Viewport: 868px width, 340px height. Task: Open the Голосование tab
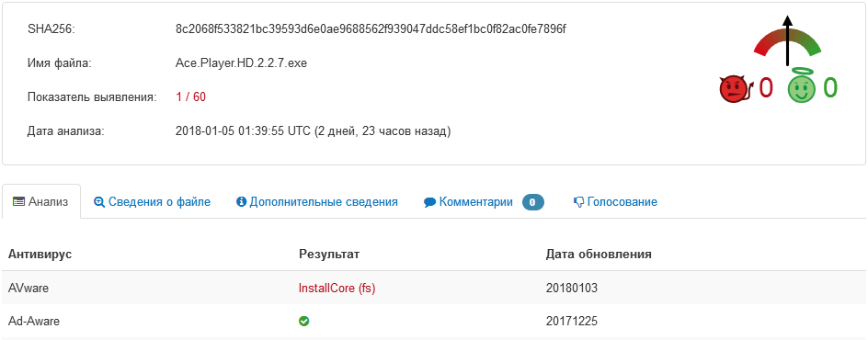coord(615,202)
